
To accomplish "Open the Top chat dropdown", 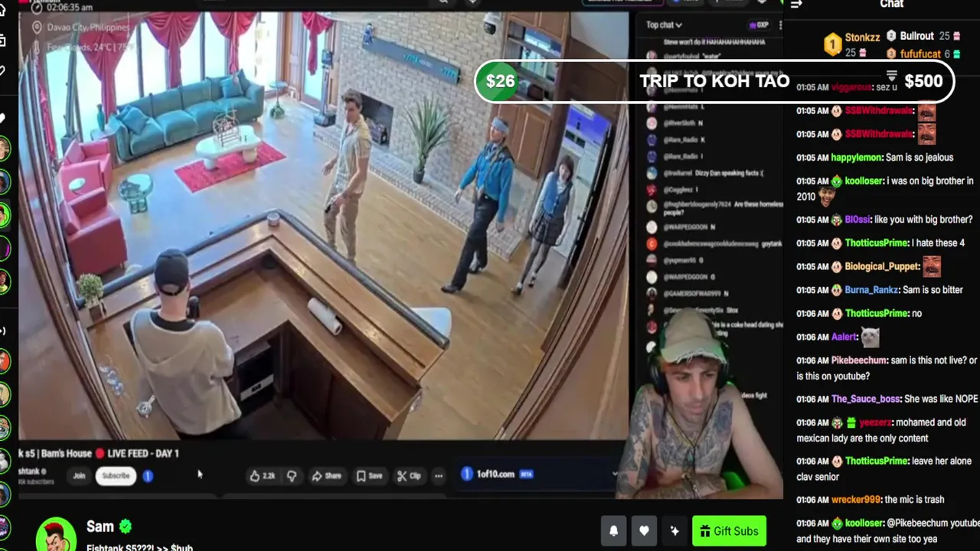I will click(x=663, y=25).
